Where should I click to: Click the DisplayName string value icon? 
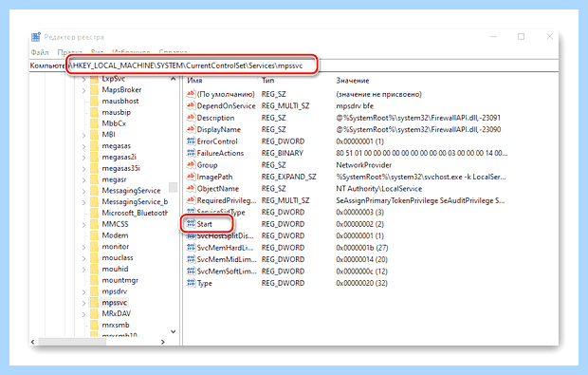click(x=191, y=129)
